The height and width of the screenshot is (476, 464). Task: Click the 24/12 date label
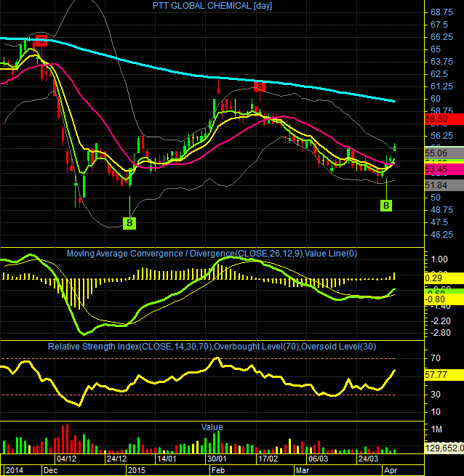[x=116, y=459]
